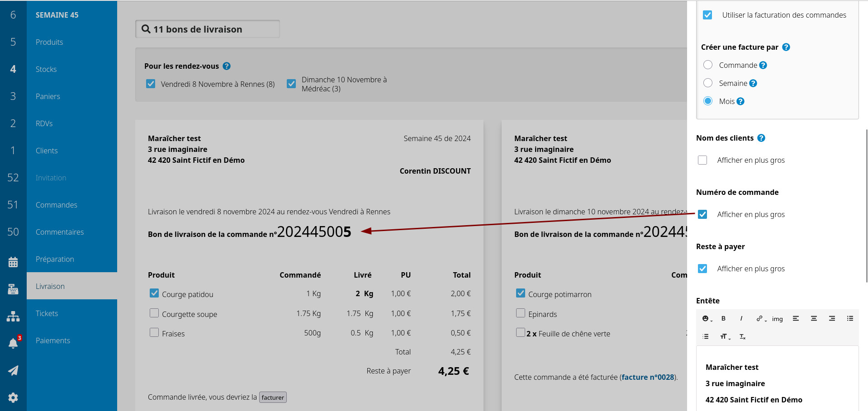Select the Commande invoice radio option
This screenshot has height=411, width=868.
pos(708,65)
